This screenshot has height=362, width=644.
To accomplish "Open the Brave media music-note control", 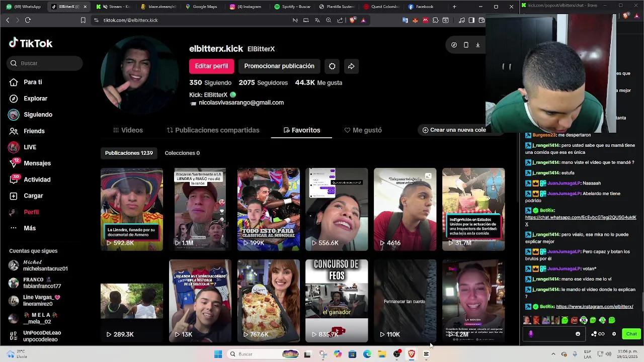I will pos(461,20).
